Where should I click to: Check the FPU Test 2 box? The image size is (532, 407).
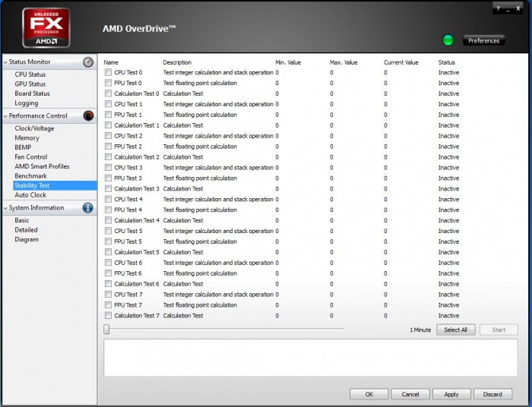[108, 146]
